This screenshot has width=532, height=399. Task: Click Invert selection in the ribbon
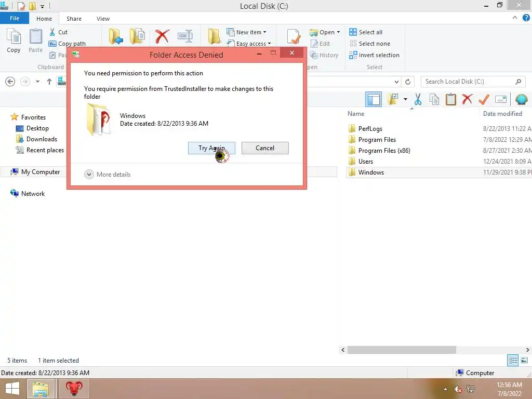point(374,55)
